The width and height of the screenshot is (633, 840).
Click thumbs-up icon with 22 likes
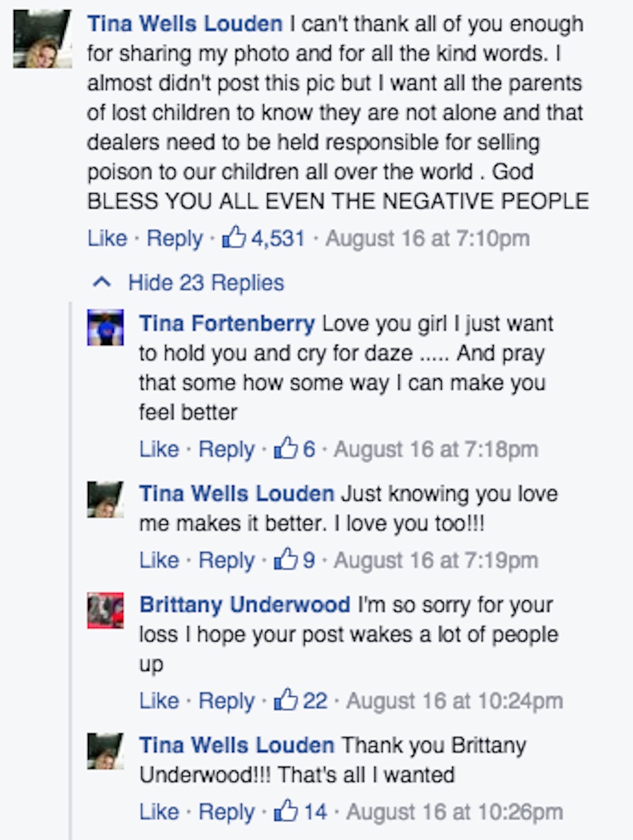(286, 701)
